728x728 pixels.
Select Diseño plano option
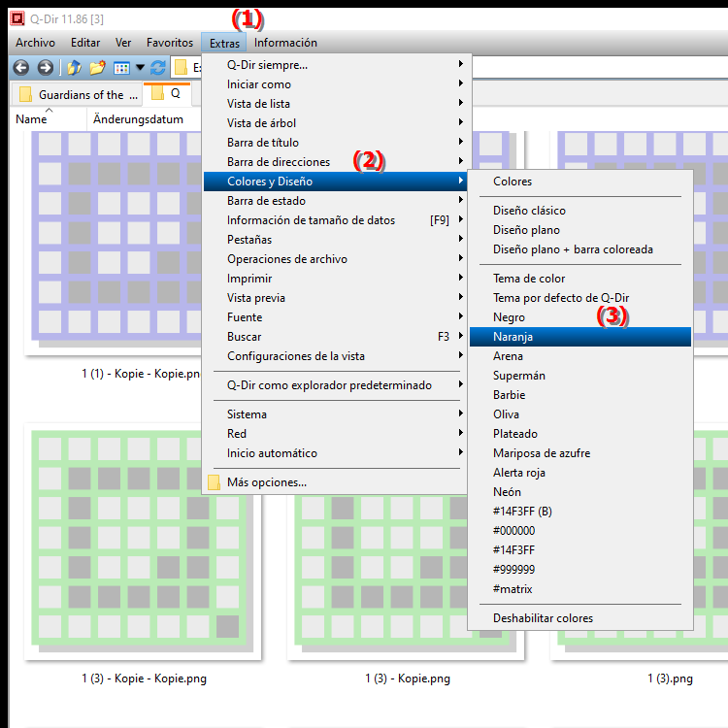(580, 230)
